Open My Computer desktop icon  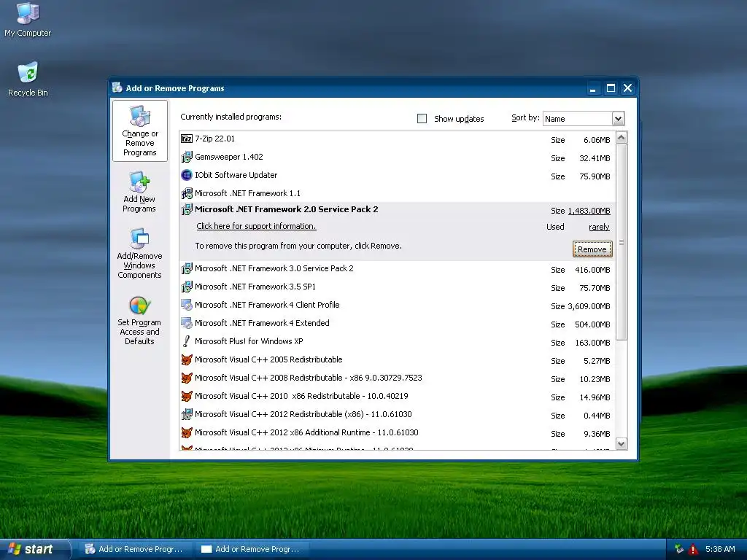28,20
